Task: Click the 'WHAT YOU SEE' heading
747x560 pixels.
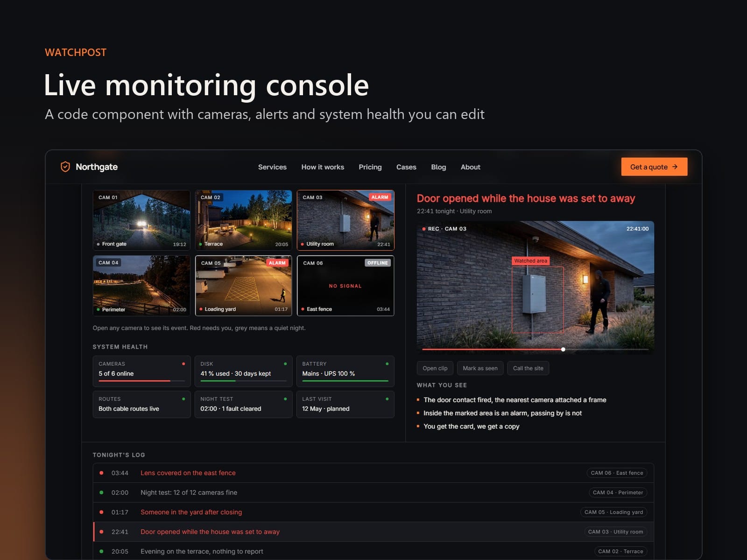Action: pyautogui.click(x=442, y=385)
